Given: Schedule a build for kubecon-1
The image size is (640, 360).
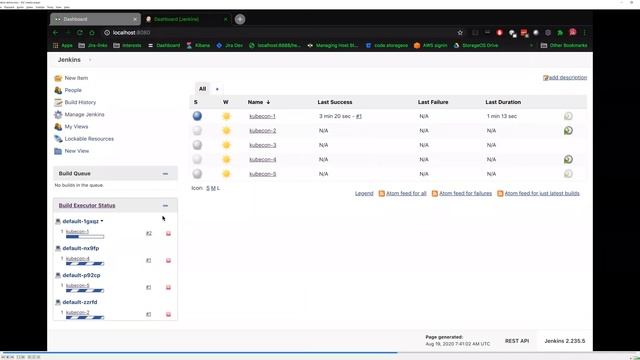Looking at the screenshot, I should coord(568,116).
